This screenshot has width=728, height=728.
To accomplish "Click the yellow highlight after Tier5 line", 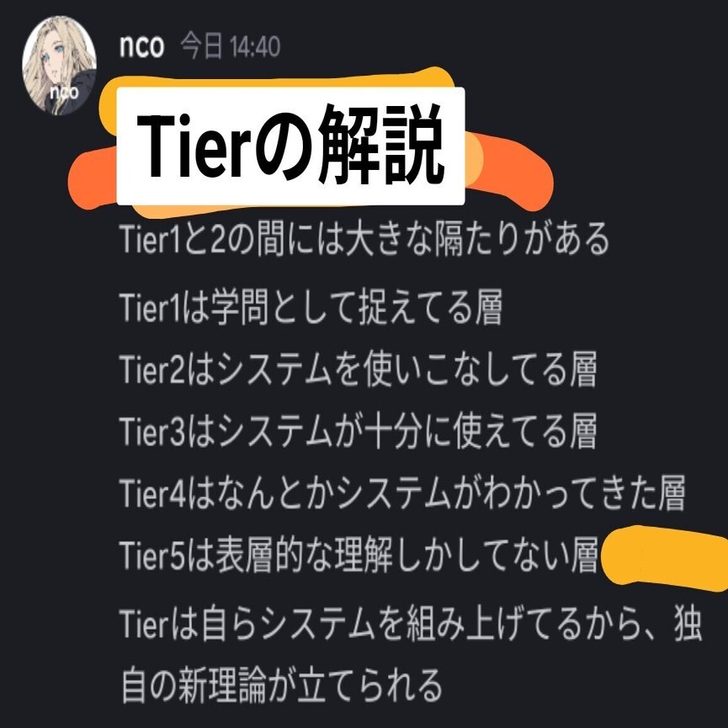I will [665, 559].
